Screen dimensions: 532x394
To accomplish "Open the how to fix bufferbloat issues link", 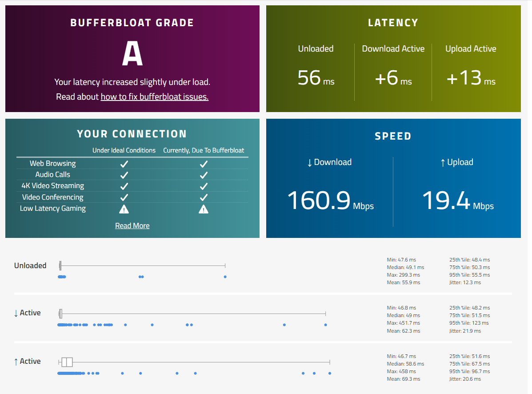I will [154, 96].
